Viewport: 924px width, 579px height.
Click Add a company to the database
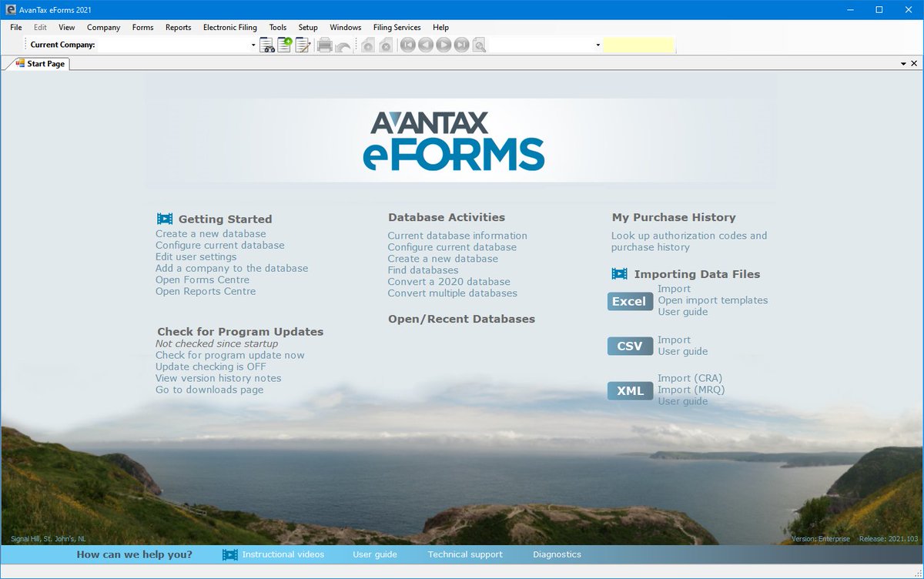232,269
